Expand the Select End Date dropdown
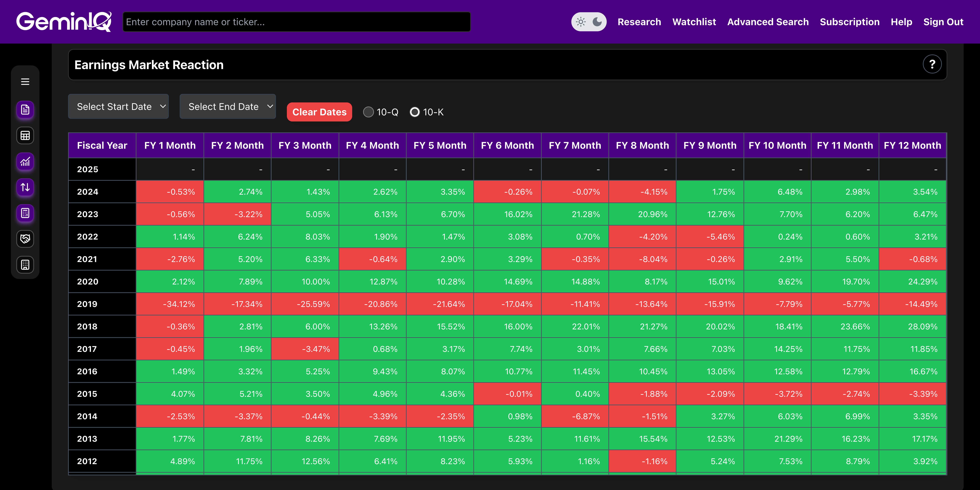980x490 pixels. [x=227, y=107]
